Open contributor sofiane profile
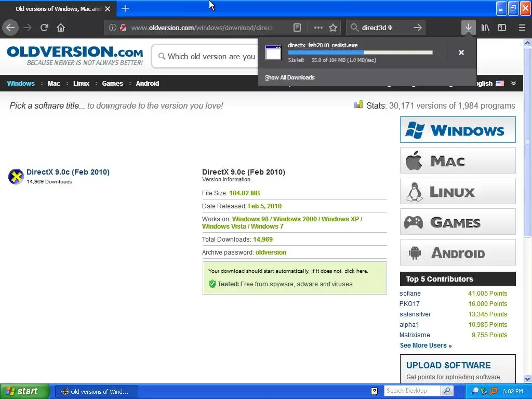 pyautogui.click(x=410, y=293)
